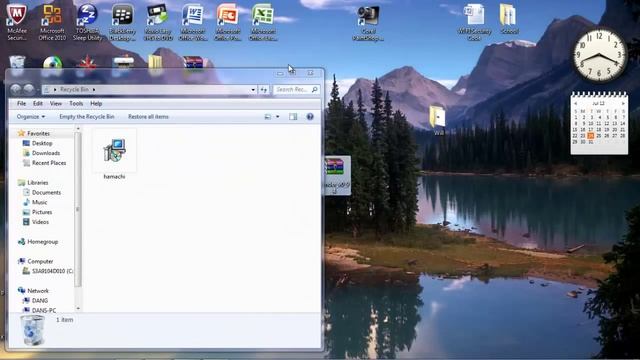Show the preview pane

coord(293,117)
